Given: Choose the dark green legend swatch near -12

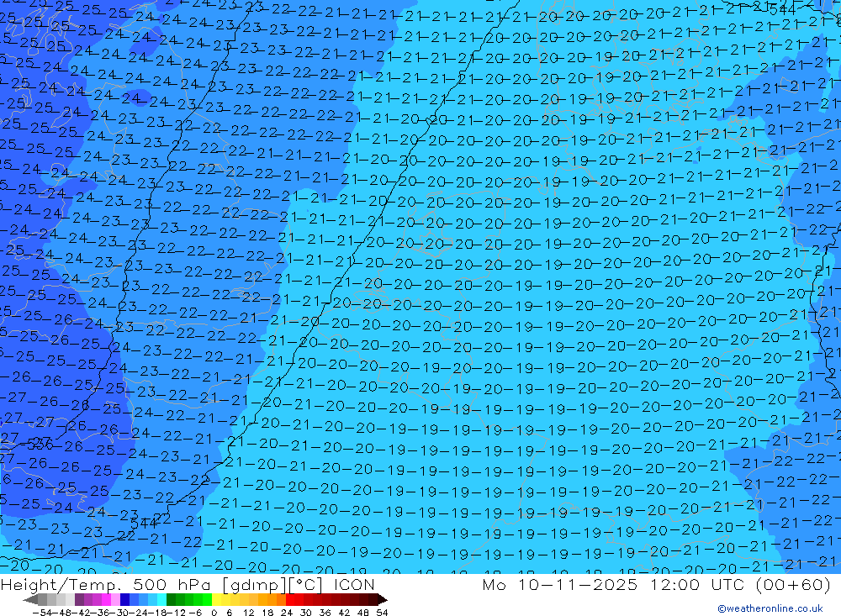Looking at the screenshot, I should pos(171,599).
